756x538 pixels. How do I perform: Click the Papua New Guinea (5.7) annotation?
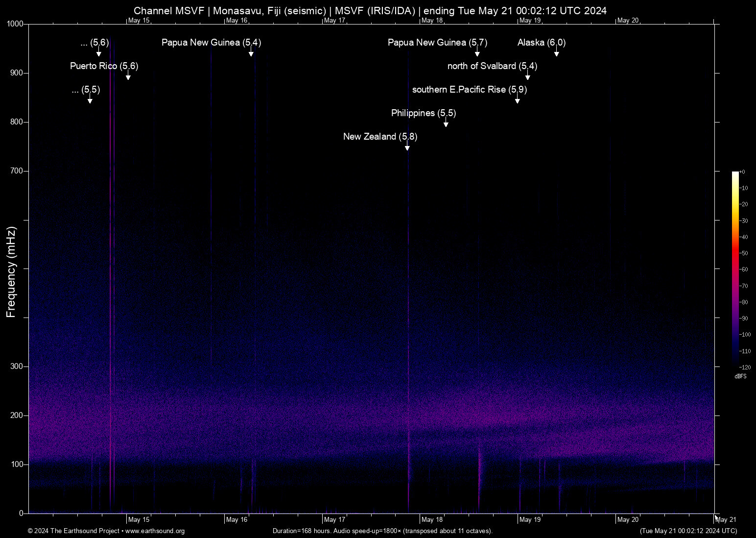[437, 43]
